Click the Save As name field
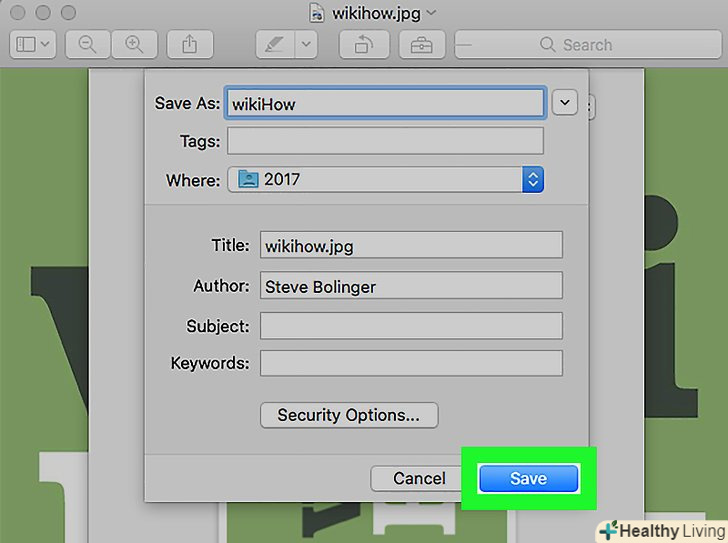 385,103
